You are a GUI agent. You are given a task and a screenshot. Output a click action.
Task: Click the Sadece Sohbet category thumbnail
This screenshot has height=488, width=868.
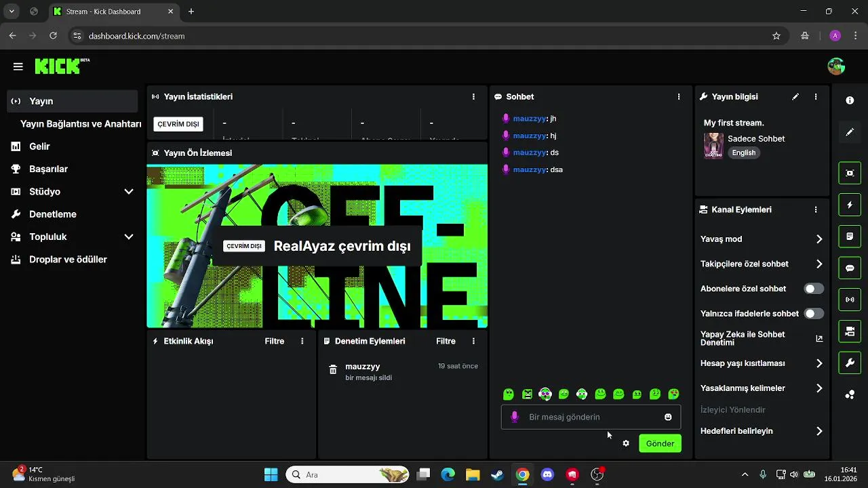click(713, 145)
